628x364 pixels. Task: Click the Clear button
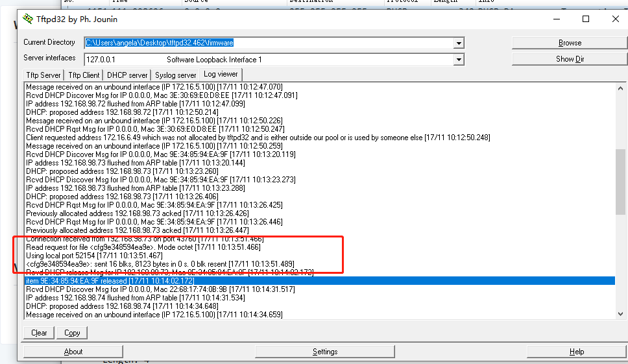point(39,333)
